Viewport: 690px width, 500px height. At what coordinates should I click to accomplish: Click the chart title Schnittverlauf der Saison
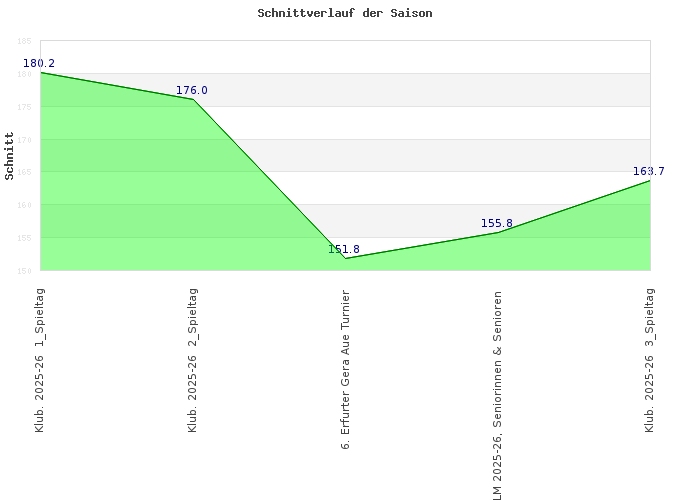pos(344,13)
